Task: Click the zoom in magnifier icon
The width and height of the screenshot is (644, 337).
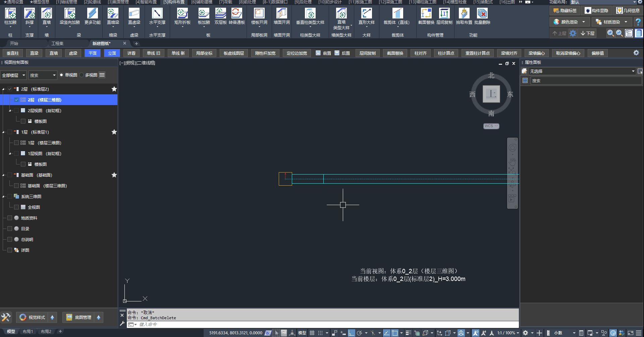Action: tap(610, 33)
